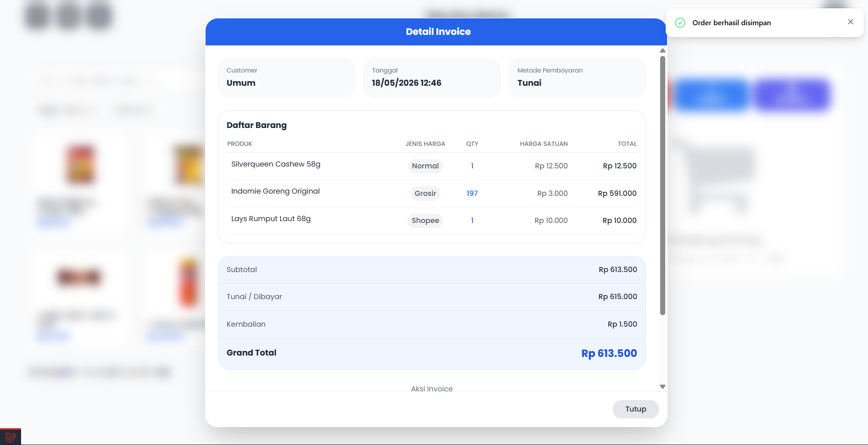This screenshot has height=445, width=868.
Task: Click the date '18/05/2026 12:46'
Action: [x=406, y=83]
